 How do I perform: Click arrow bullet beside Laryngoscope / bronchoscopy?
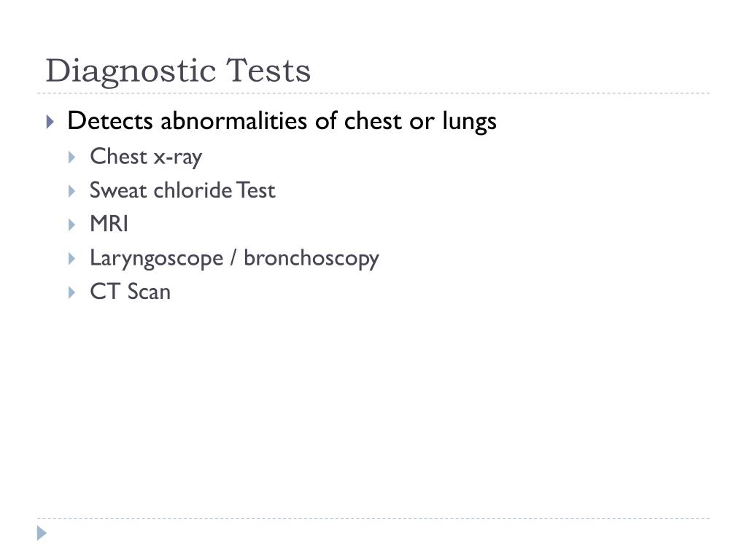72,259
